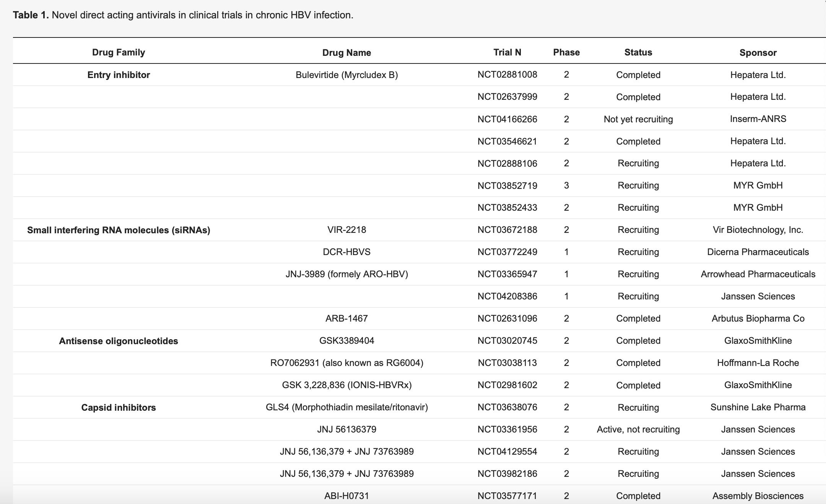Click the 'Sunshine Lake Pharma' sponsor

tap(758, 407)
